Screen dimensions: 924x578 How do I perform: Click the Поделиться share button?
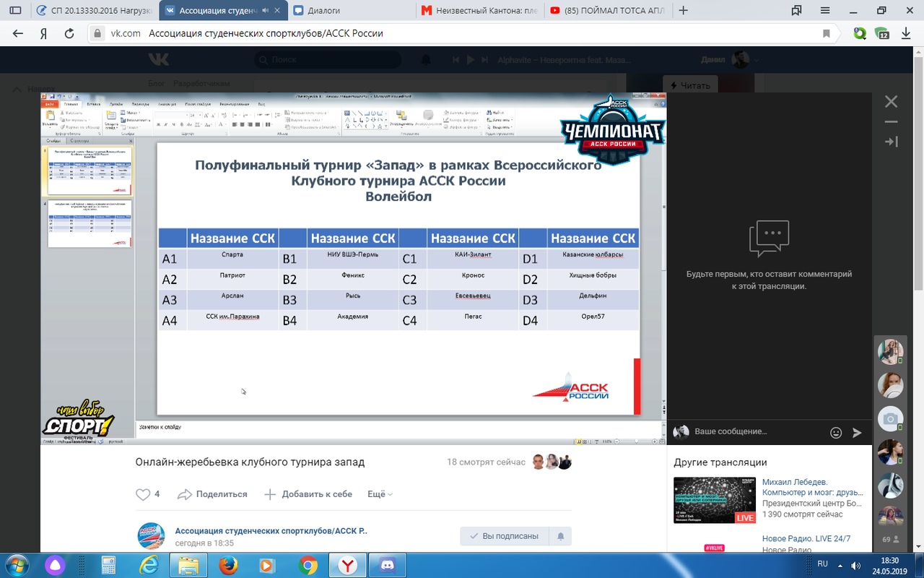click(x=212, y=495)
